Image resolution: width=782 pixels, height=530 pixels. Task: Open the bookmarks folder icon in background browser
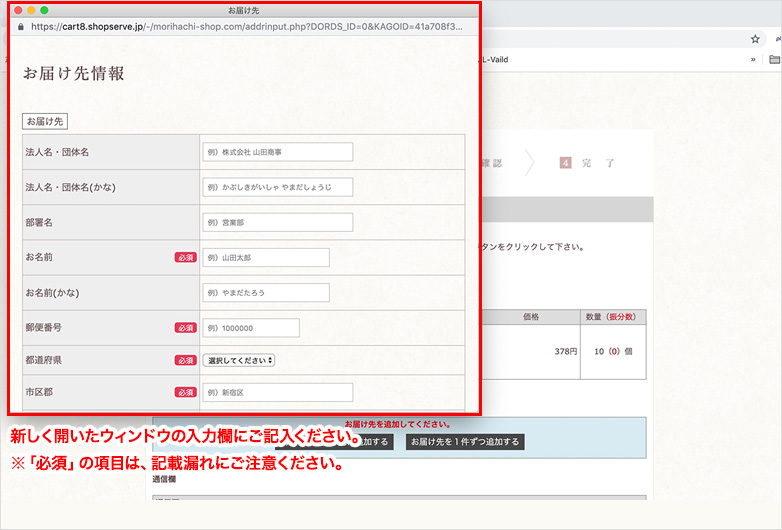click(775, 59)
